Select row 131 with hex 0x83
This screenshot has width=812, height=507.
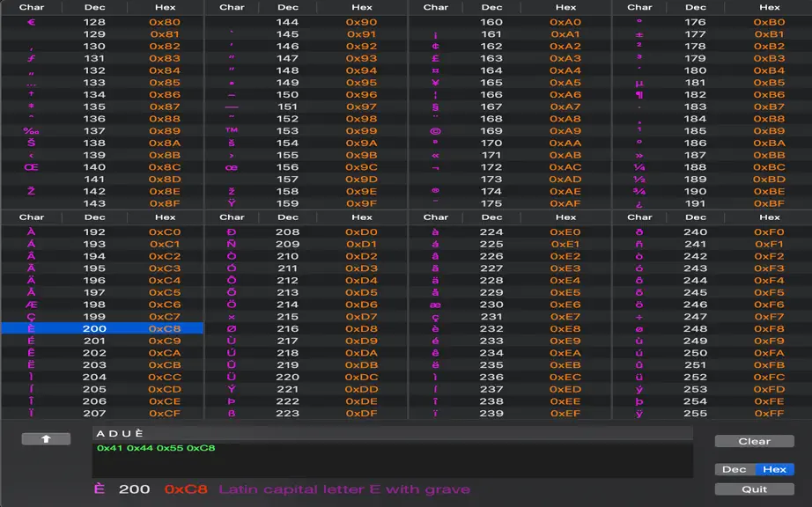(102, 58)
